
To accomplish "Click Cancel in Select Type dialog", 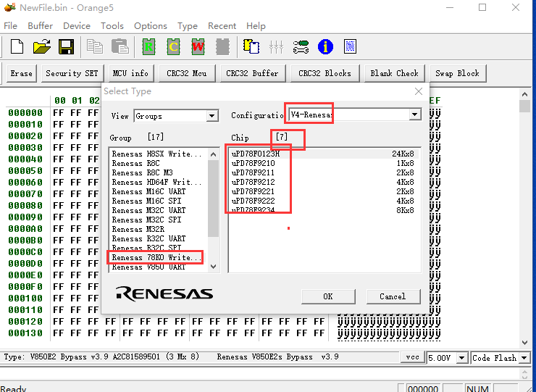I will 393,296.
